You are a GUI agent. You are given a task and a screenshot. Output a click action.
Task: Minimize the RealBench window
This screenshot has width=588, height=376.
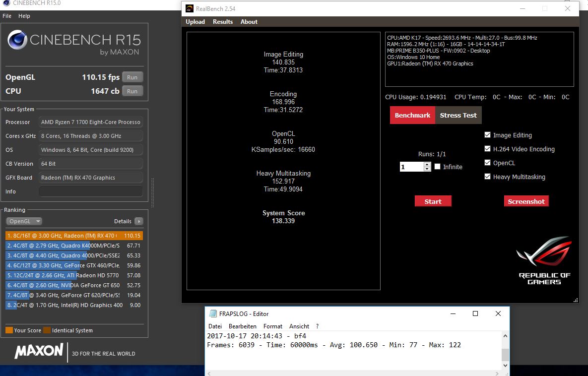pyautogui.click(x=523, y=8)
